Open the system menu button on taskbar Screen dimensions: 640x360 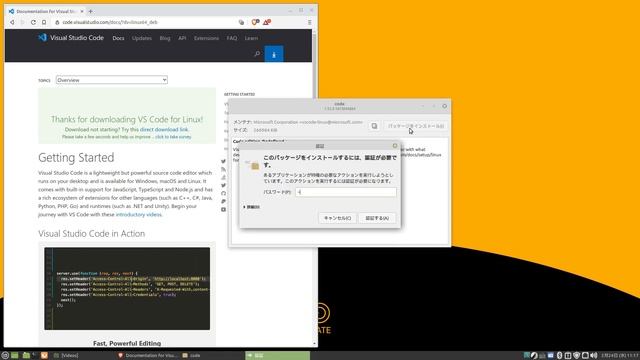pyautogui.click(x=5, y=356)
